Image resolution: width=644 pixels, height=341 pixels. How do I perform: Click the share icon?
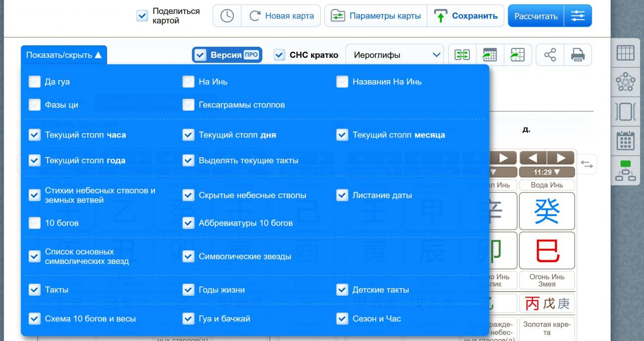pyautogui.click(x=550, y=55)
